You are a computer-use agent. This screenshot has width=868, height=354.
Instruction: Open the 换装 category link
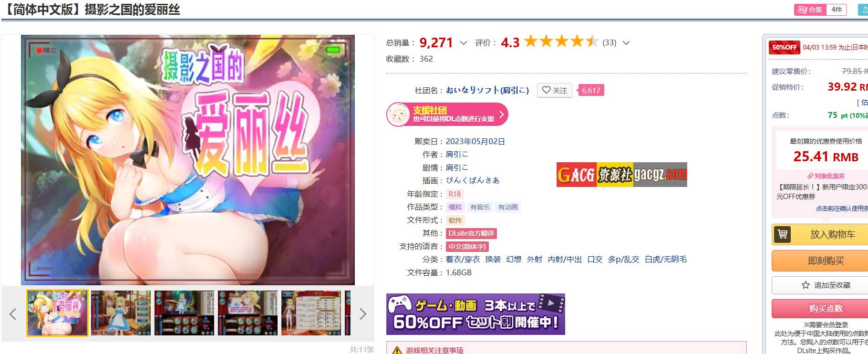[x=493, y=259]
